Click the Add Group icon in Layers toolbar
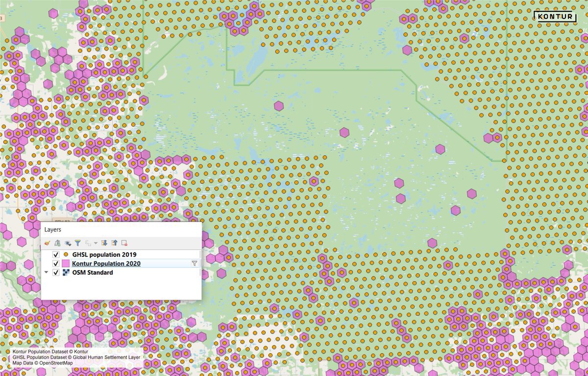This screenshot has width=588, height=376. (x=57, y=242)
